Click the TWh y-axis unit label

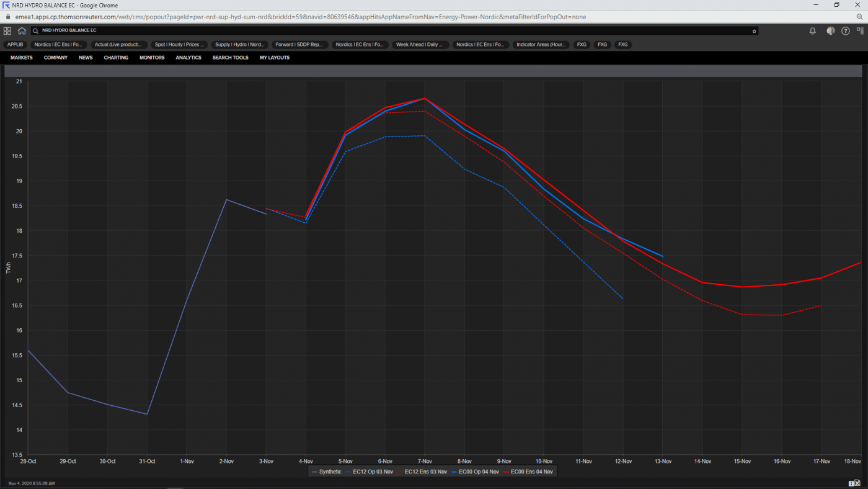[9, 268]
